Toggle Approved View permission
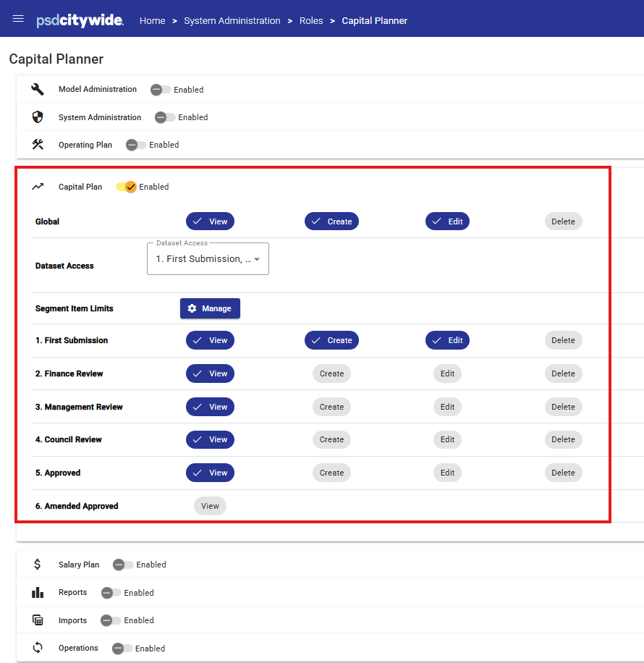Viewport: 644px width, 663px height. pyautogui.click(x=210, y=473)
